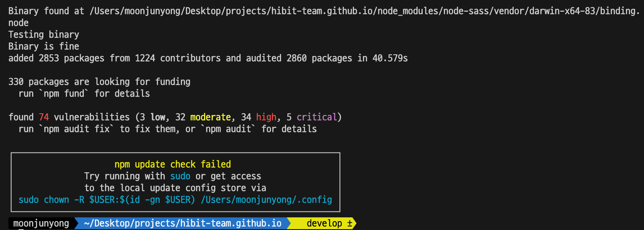Viewport: 644px width, 230px height.
Task: Click the yellow word moderate
Action: pos(210,117)
